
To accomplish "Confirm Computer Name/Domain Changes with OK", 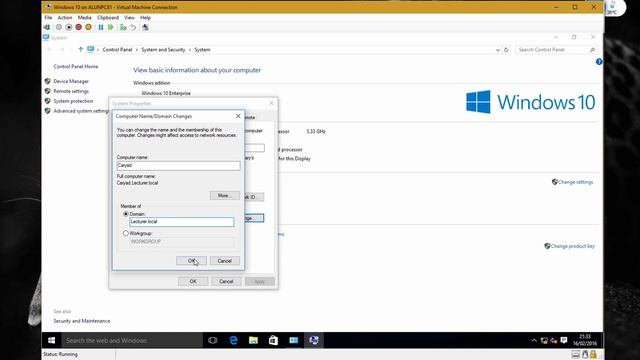I will tap(191, 261).
